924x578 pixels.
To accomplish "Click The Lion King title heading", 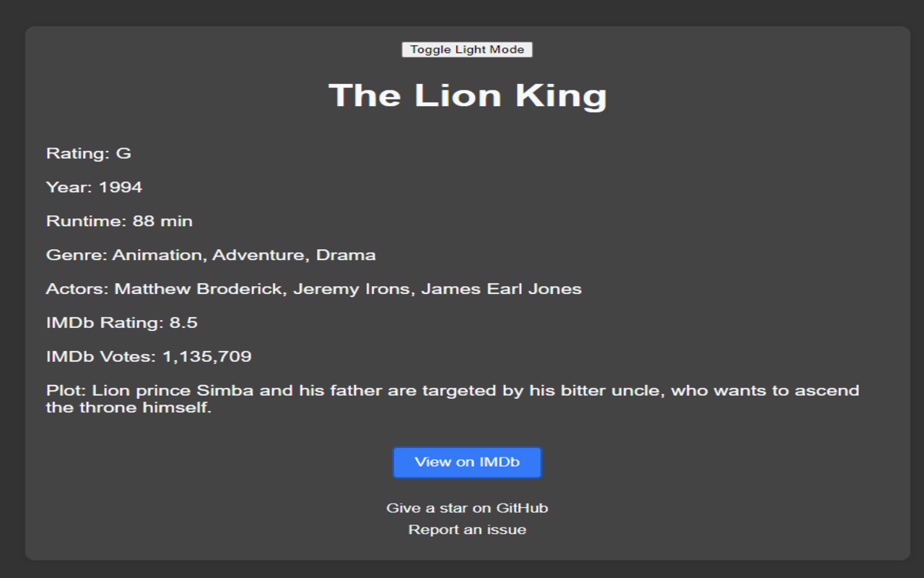I will 467,95.
